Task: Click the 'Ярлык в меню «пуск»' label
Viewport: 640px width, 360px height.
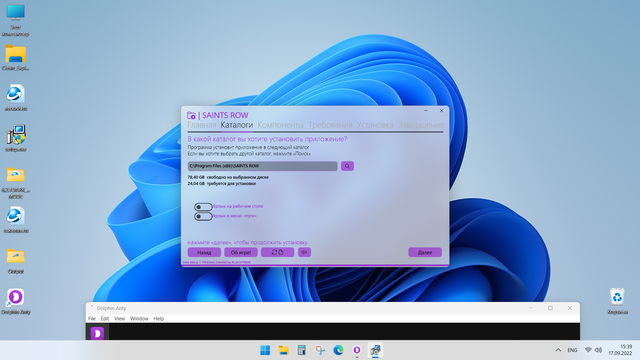Action: (x=235, y=216)
